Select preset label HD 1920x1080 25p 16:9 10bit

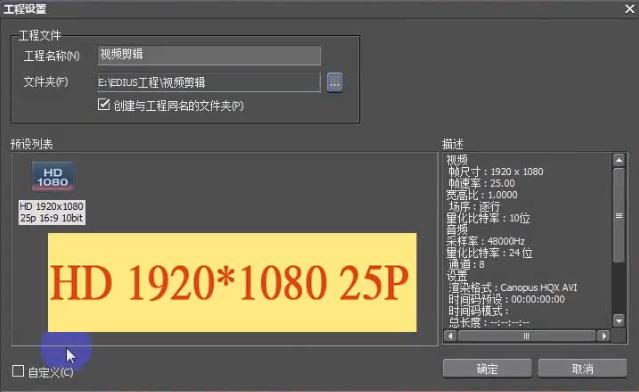click(52, 212)
